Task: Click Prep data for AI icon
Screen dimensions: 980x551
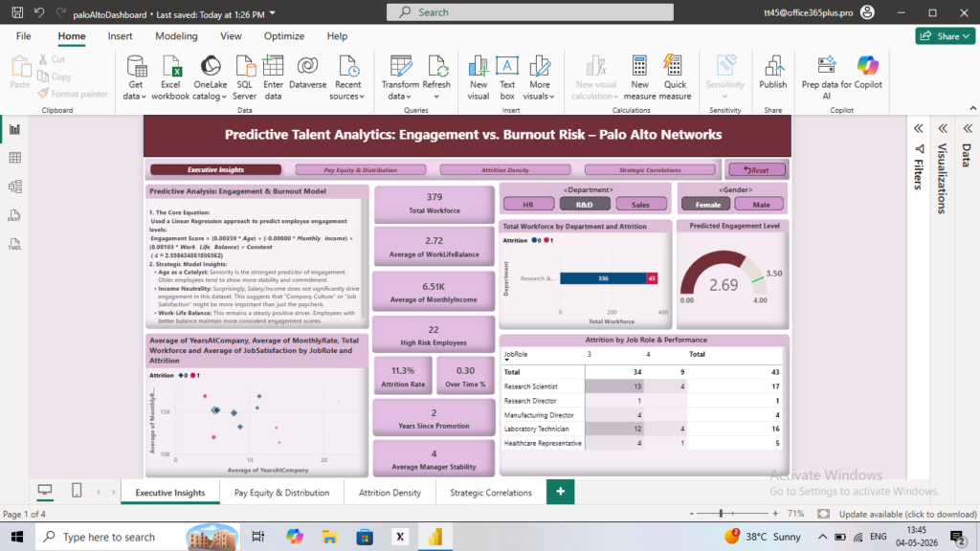Action: pos(827,65)
